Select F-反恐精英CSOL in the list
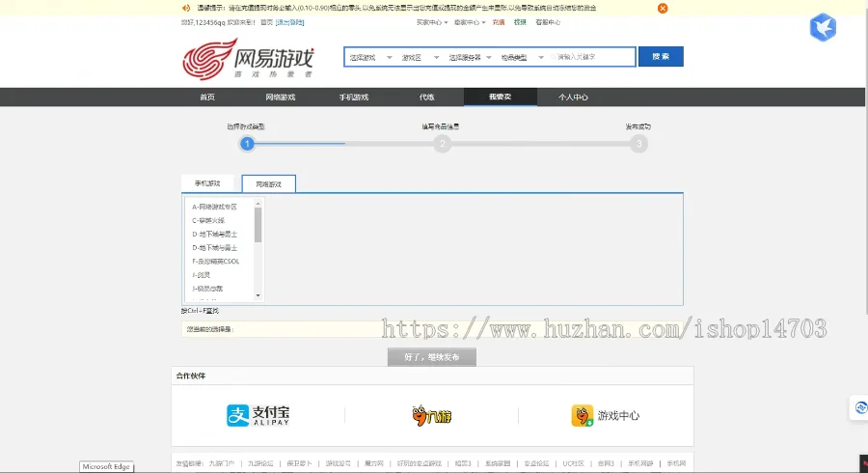 click(x=215, y=262)
